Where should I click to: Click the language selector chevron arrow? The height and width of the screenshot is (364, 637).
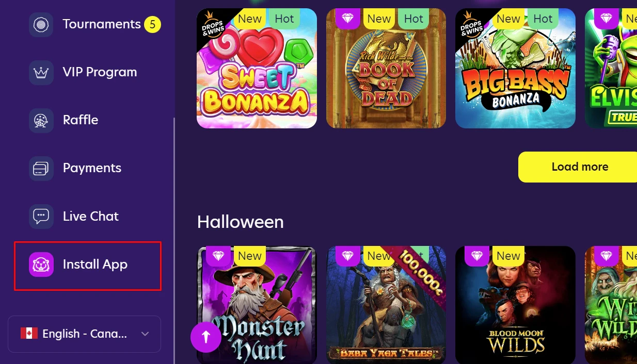(145, 334)
